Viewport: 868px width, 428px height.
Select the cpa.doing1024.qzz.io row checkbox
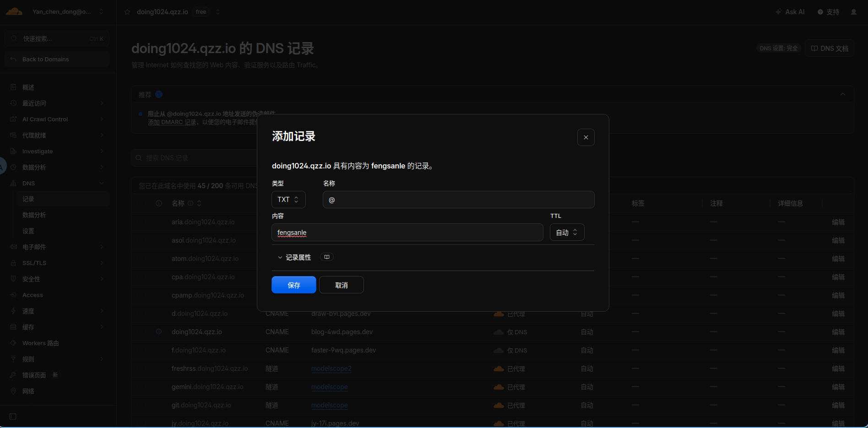pyautogui.click(x=141, y=277)
